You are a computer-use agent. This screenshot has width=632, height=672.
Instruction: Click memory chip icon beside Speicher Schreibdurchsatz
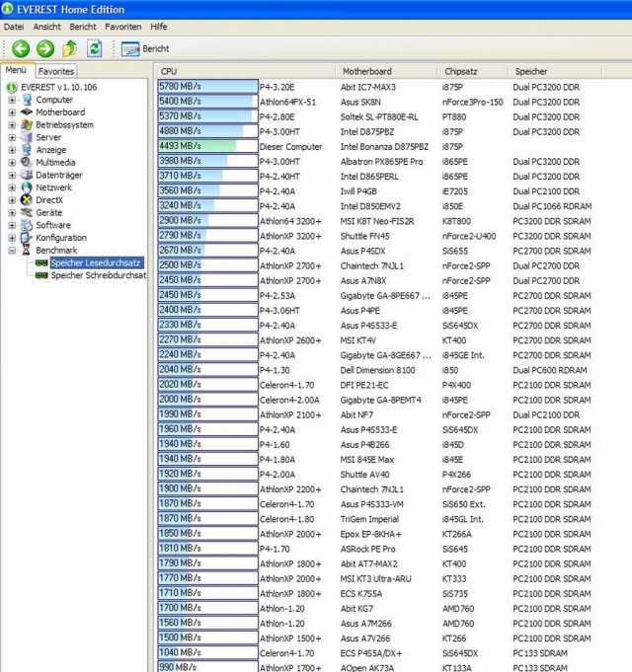click(41, 275)
